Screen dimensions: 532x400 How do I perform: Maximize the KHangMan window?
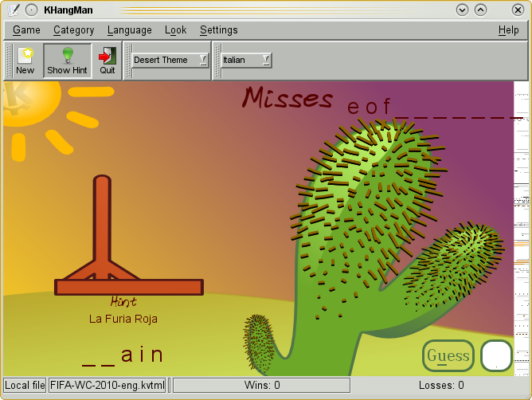click(x=480, y=10)
